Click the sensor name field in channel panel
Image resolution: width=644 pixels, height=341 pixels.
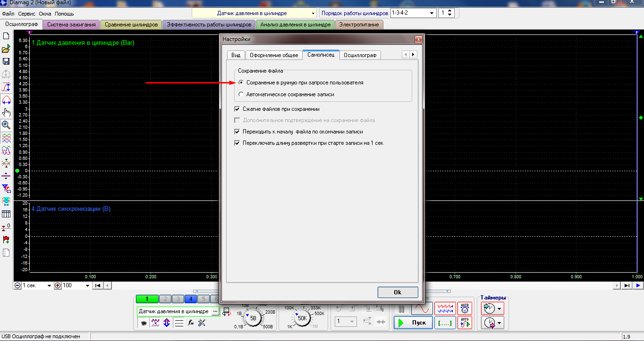(174, 312)
